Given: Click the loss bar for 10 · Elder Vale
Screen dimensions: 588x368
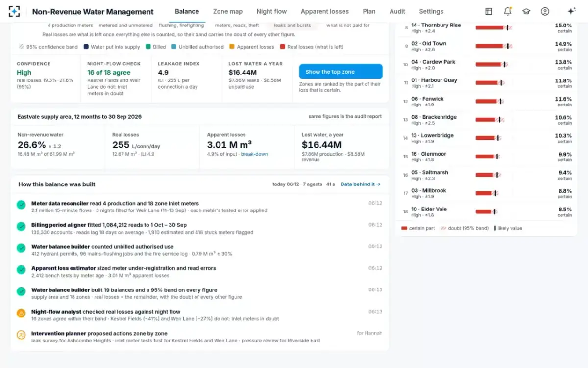Looking at the screenshot, I should click(486, 212).
